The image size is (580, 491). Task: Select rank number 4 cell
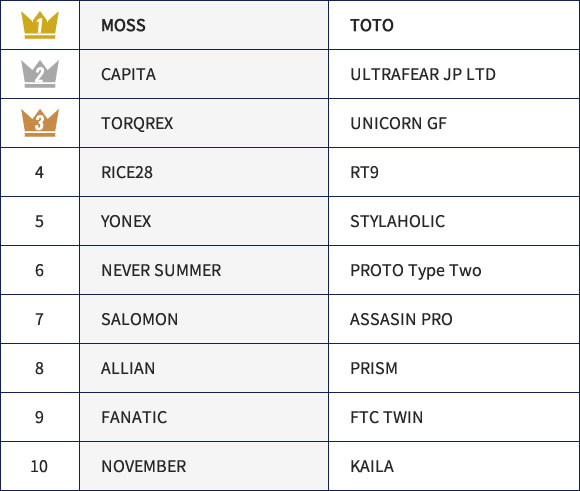point(40,172)
